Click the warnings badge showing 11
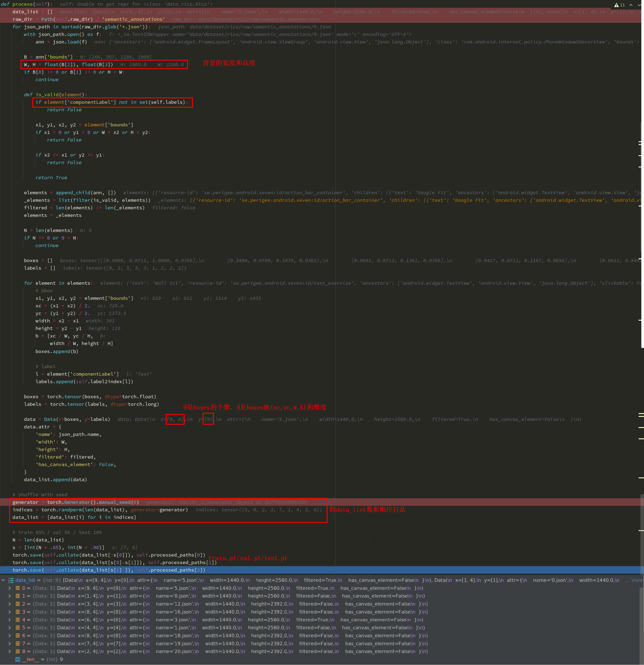 [620, 5]
